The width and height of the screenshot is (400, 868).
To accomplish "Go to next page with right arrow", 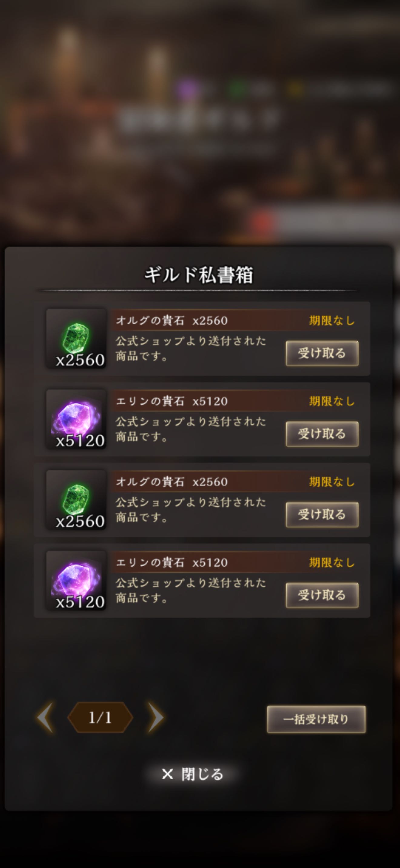I will [155, 718].
